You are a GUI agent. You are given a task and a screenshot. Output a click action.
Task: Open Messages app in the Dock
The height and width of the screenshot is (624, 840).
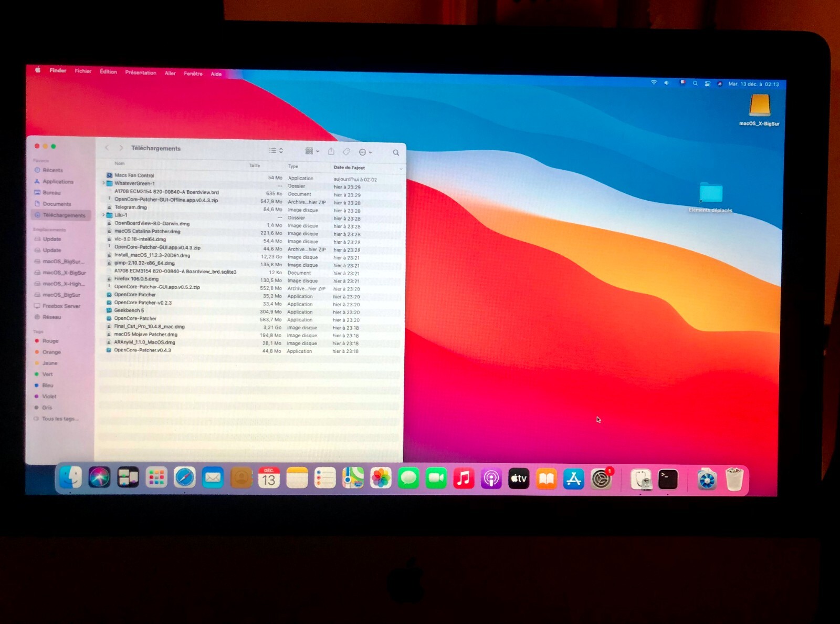click(x=408, y=479)
